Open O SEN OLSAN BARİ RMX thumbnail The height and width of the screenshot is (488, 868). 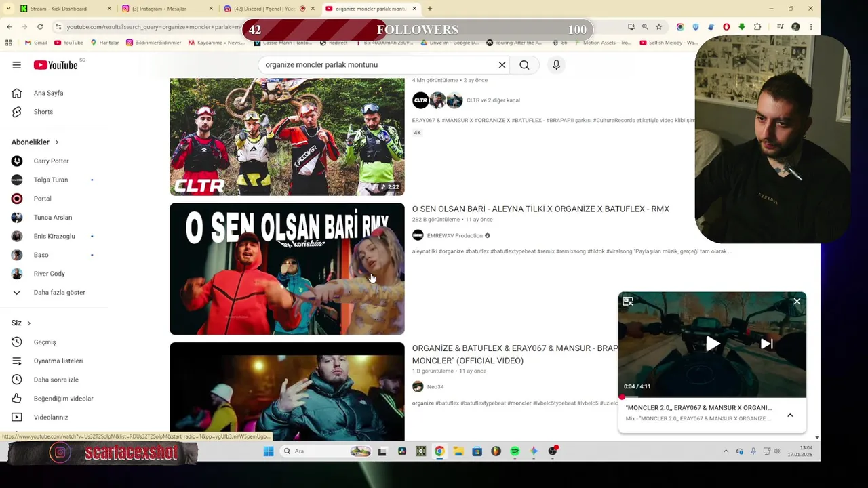click(x=287, y=269)
